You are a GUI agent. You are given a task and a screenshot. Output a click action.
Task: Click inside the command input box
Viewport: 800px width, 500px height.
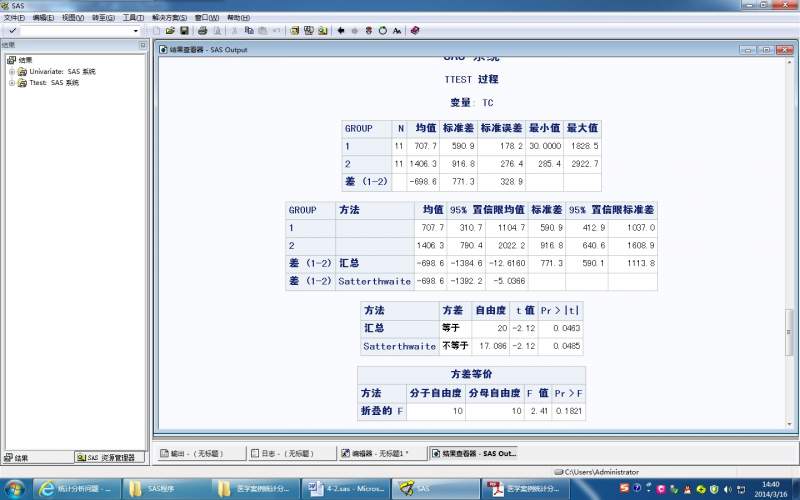(76, 31)
